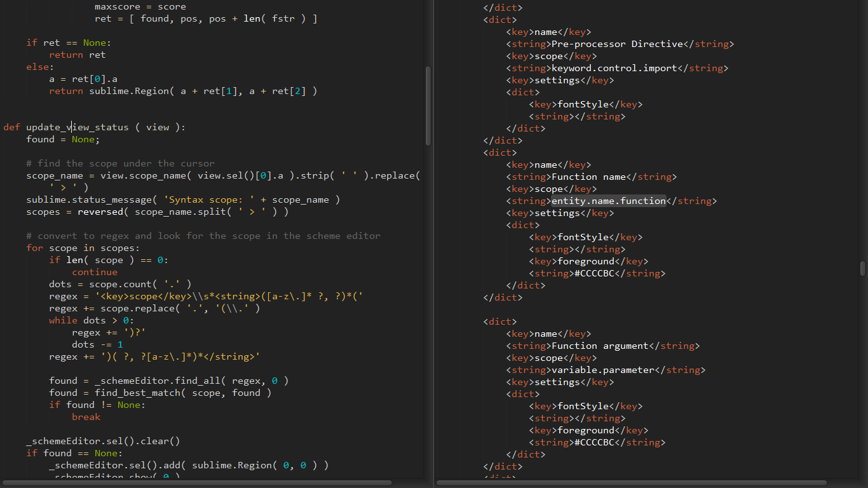
Task: Click the 'continue' keyword
Action: 95,273
